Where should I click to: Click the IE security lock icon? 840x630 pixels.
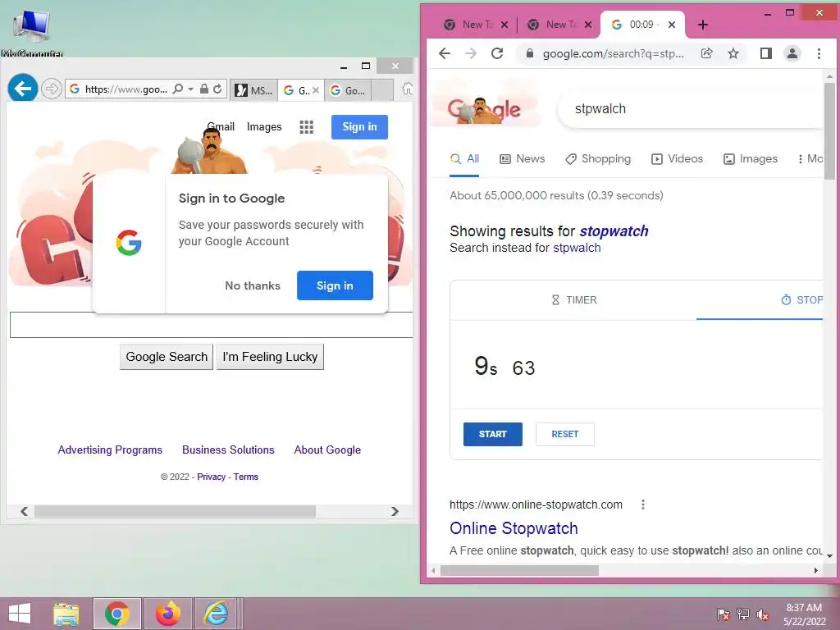(204, 89)
